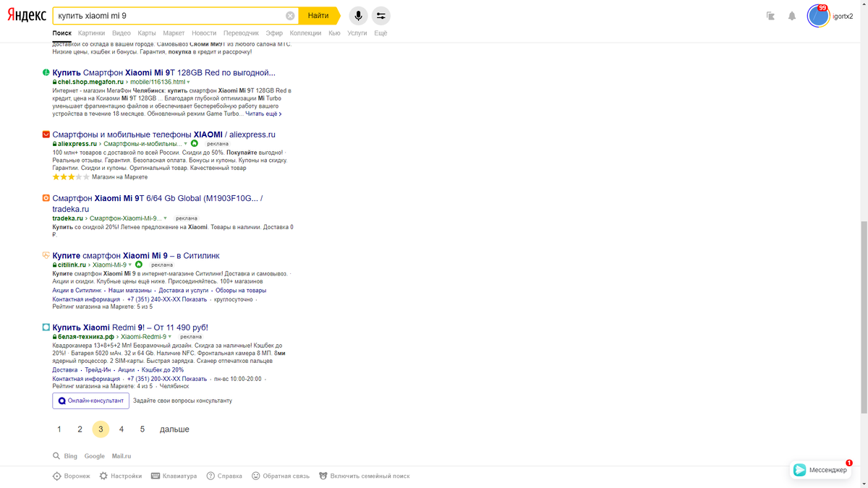
Task: Expand the dropdown arrow after tradeka.ru URL
Action: 165,218
